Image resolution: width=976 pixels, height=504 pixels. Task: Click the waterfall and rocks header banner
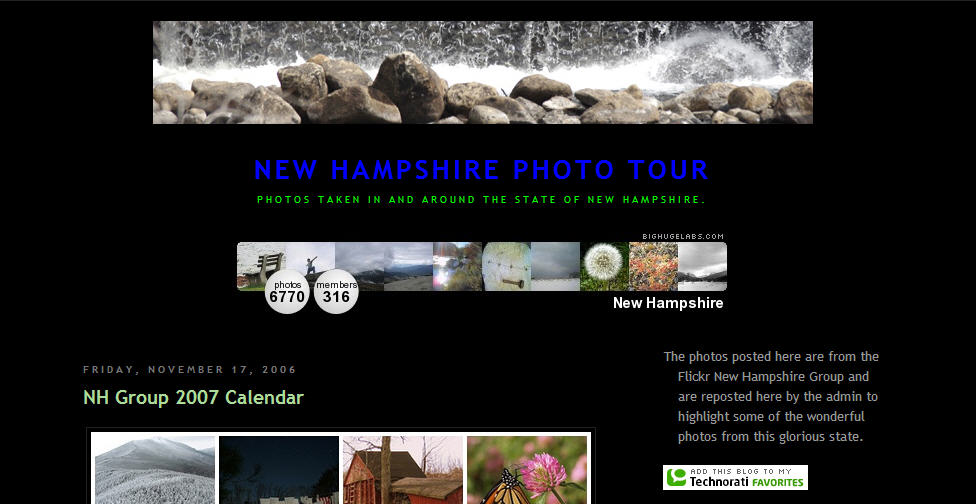coord(483,72)
